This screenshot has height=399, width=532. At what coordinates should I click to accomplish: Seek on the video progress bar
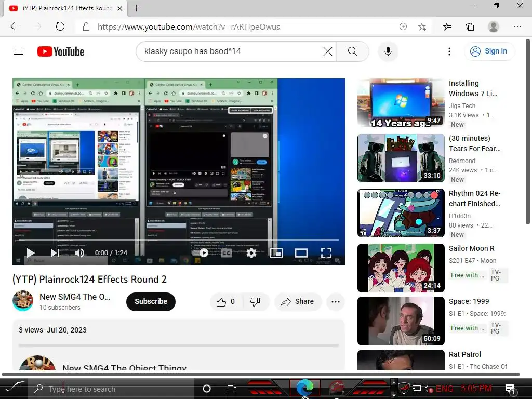(179, 240)
